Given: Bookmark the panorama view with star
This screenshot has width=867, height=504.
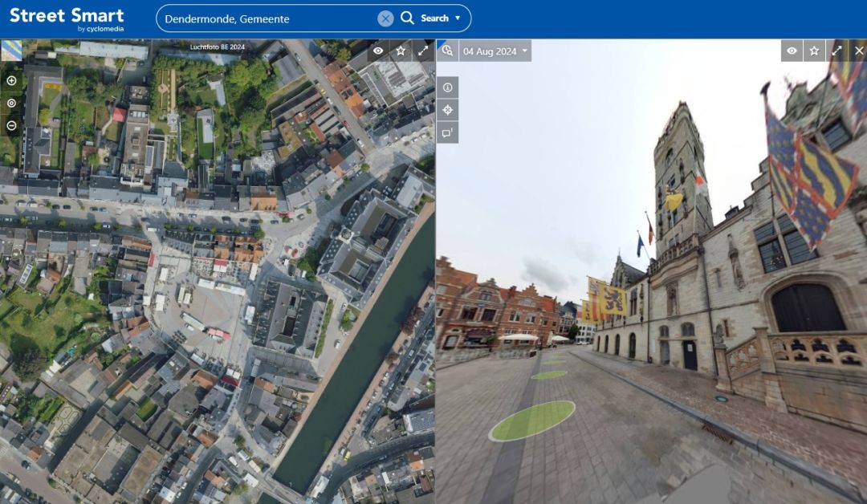Looking at the screenshot, I should pos(815,51).
